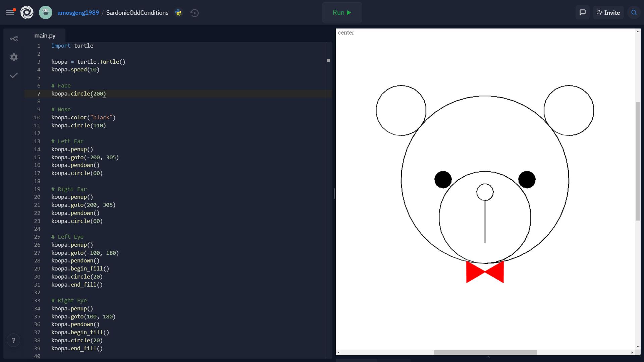Open the user avatar profile

pos(46,13)
